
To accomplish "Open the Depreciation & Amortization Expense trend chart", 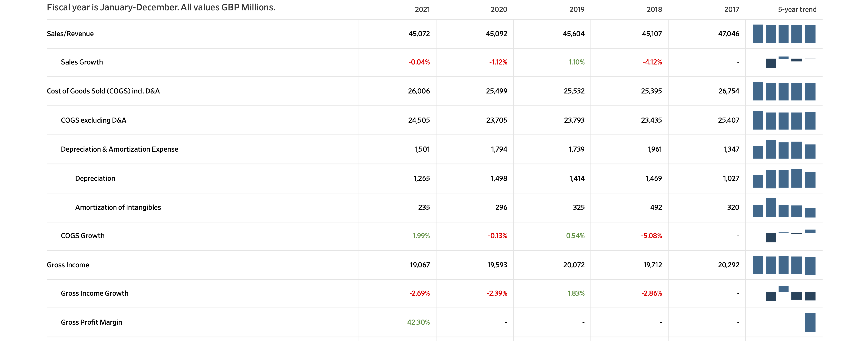I will (x=784, y=149).
